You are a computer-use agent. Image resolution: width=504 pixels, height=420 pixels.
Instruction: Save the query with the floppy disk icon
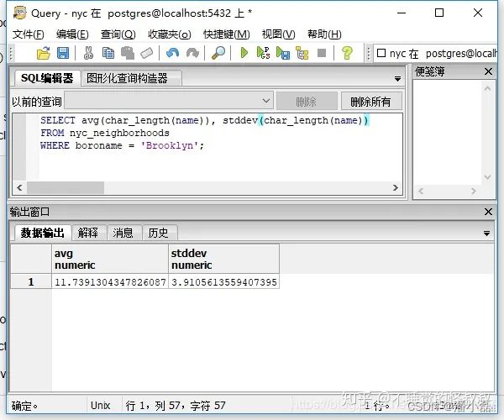(63, 53)
